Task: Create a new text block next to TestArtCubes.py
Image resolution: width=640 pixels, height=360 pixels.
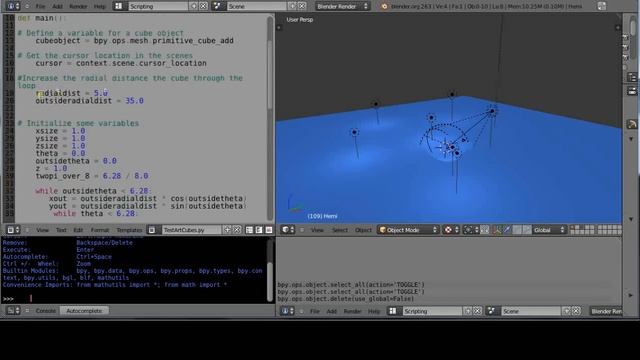Action: [227, 230]
